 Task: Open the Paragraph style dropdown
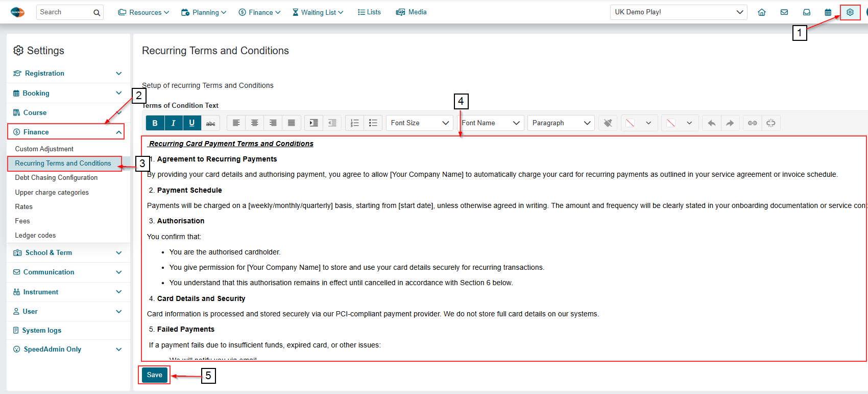pyautogui.click(x=561, y=123)
